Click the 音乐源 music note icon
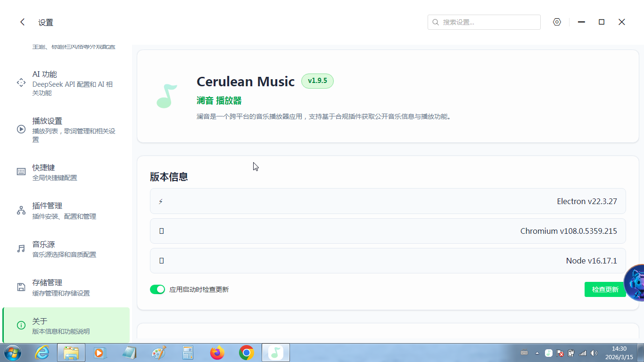 click(21, 248)
